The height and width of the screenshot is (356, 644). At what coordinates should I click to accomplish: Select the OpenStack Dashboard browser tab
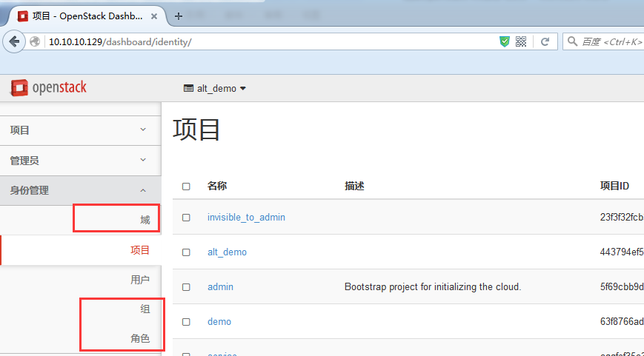(x=87, y=16)
